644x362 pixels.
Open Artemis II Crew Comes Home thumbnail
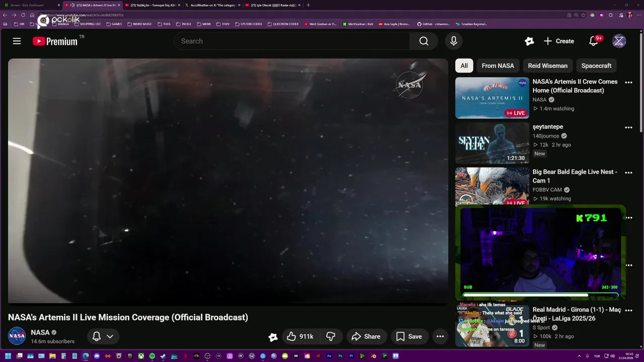492,98
